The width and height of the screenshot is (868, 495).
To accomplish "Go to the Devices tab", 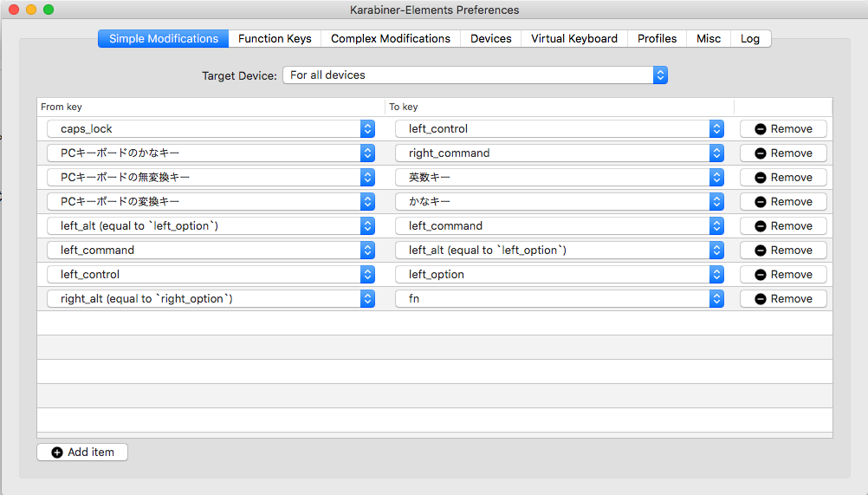I will 490,39.
